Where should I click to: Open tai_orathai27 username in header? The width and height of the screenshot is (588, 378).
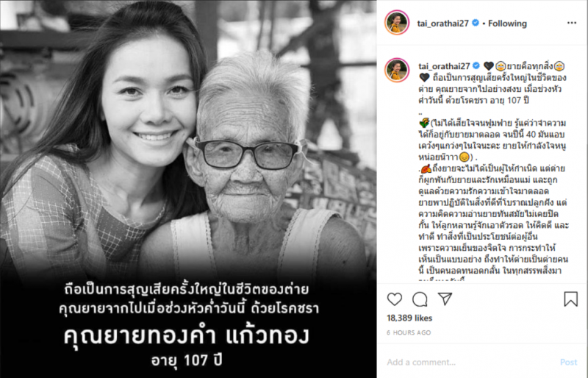443,24
